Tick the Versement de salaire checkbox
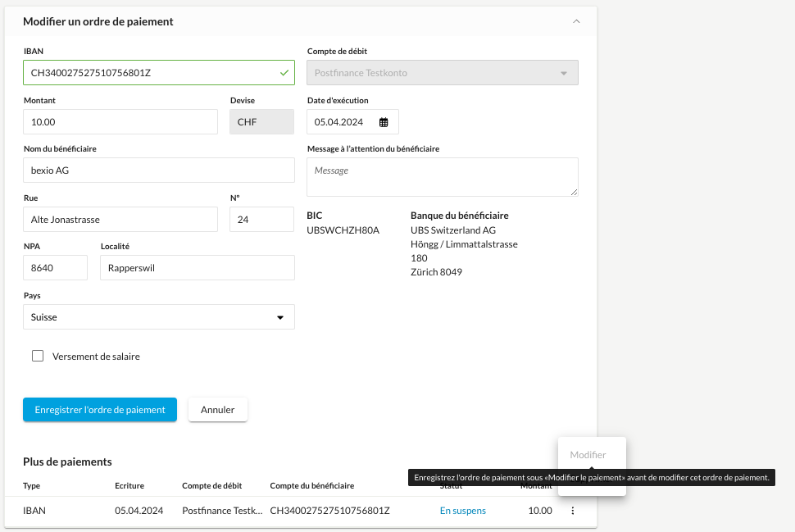The width and height of the screenshot is (795, 532). tap(38, 356)
